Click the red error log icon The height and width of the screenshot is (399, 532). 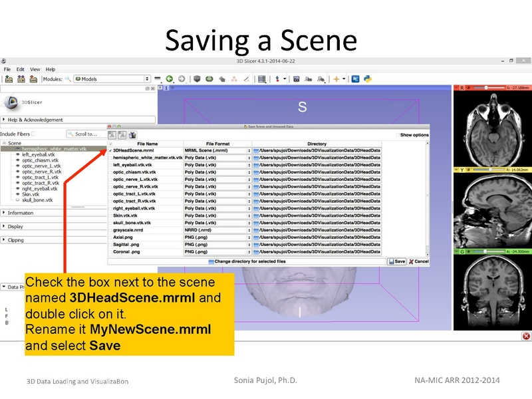(526, 336)
